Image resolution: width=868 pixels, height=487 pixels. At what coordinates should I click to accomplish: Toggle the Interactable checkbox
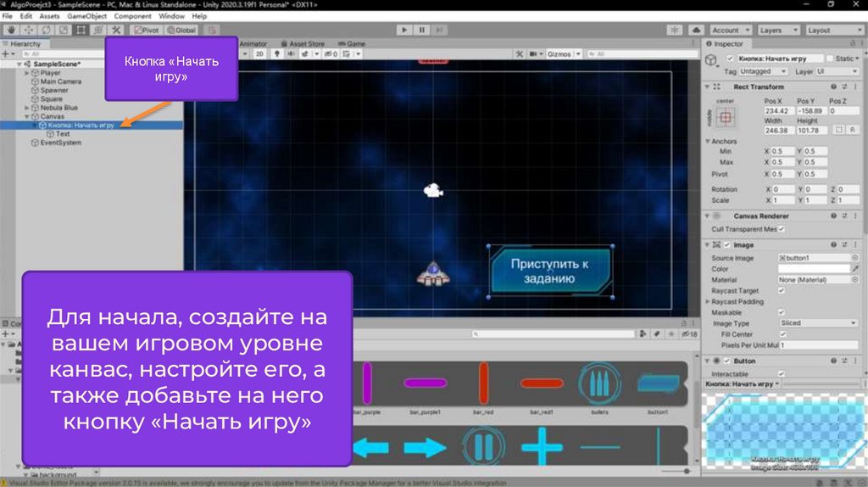782,373
